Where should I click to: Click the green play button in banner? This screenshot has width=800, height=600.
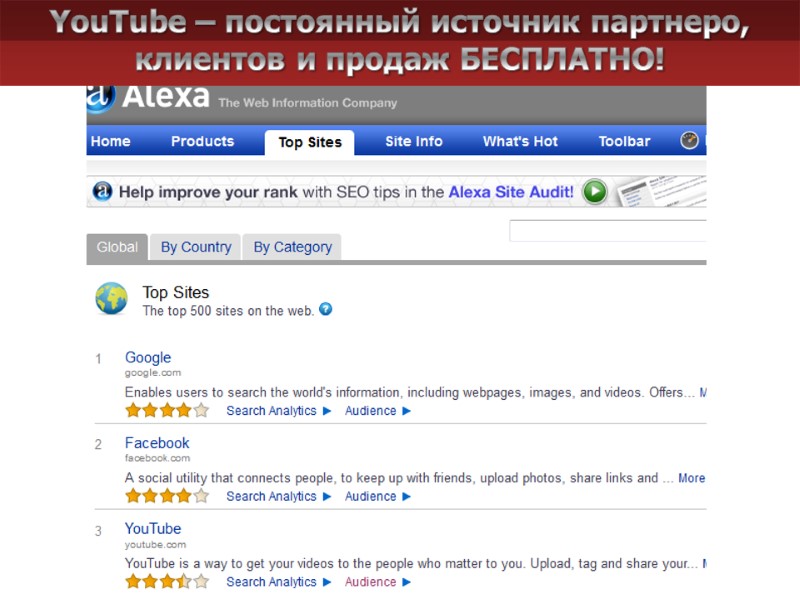pos(594,192)
